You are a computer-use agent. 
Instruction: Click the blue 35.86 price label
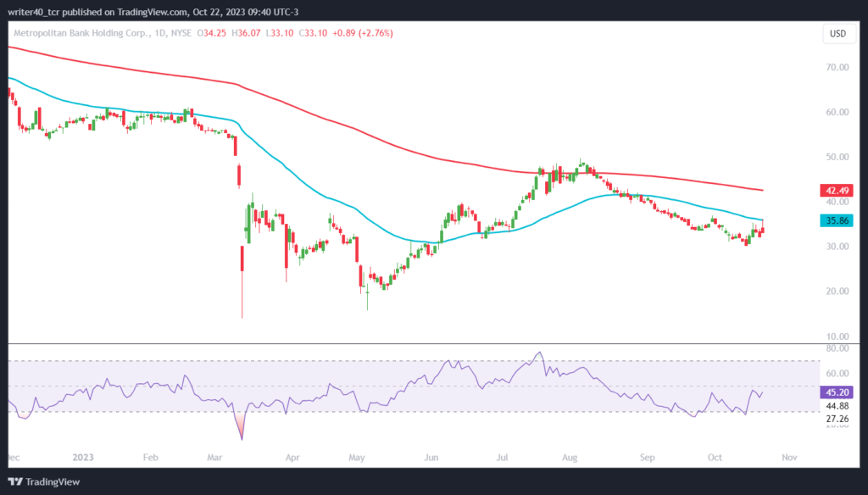click(837, 220)
